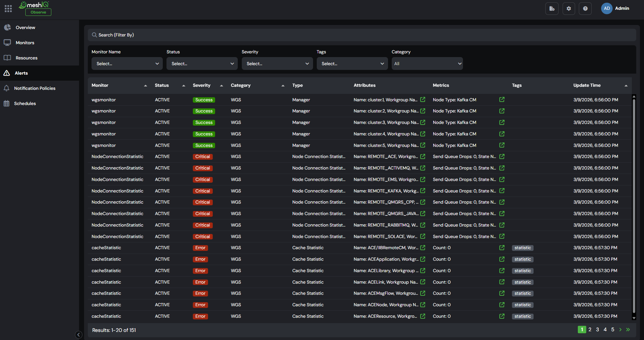Expand the Monitor Name dropdown
The height and width of the screenshot is (340, 644).
[x=127, y=63]
